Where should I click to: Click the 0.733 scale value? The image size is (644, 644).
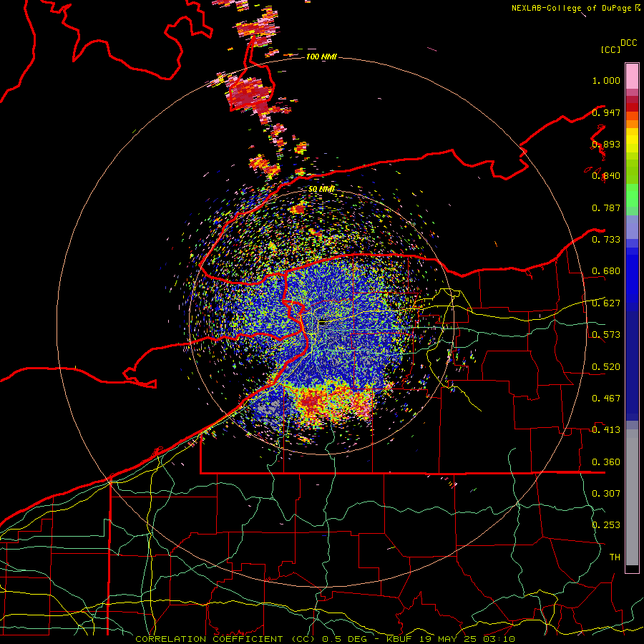click(606, 240)
